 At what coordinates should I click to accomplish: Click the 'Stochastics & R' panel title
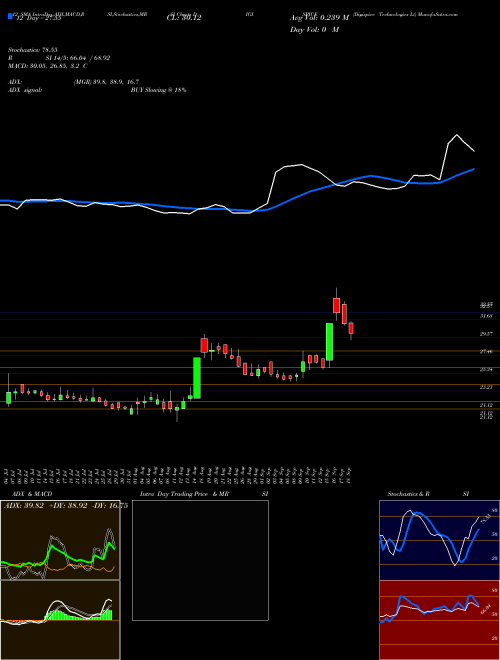(409, 494)
